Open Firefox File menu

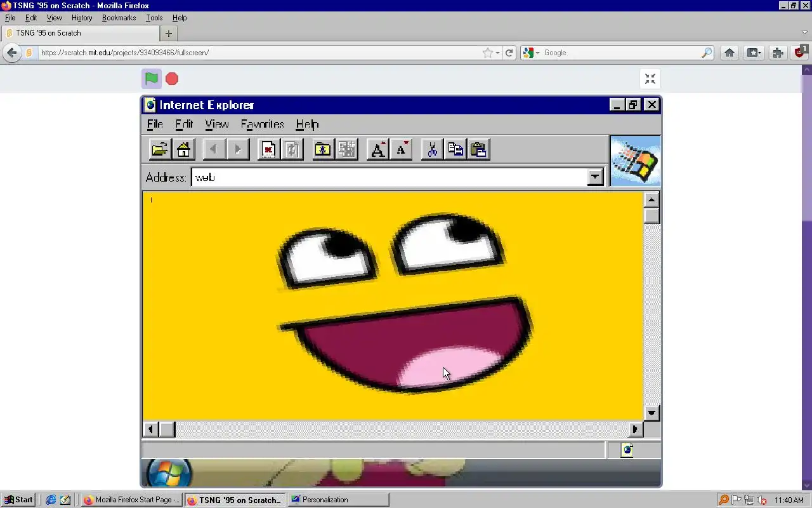coord(10,18)
